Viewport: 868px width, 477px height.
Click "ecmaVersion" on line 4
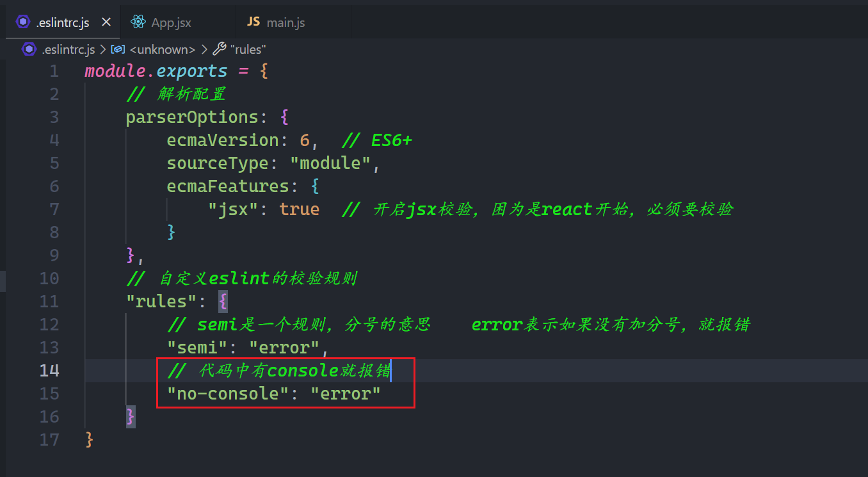click(x=223, y=140)
